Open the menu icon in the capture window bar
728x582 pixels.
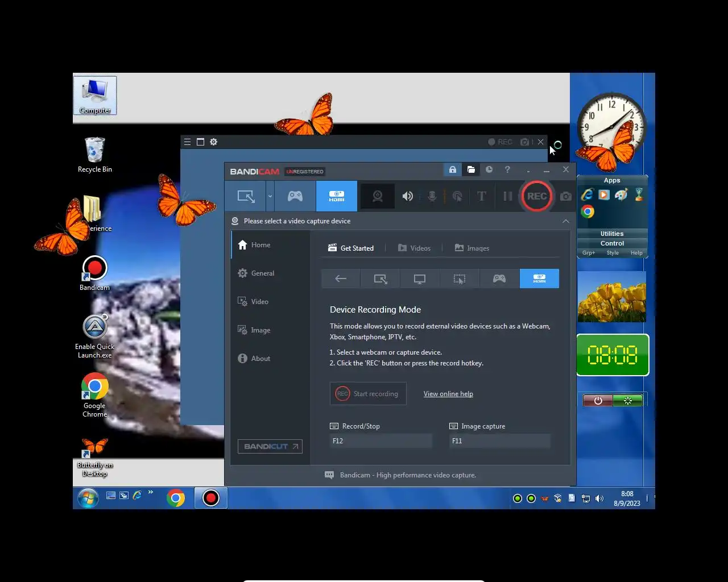187,142
